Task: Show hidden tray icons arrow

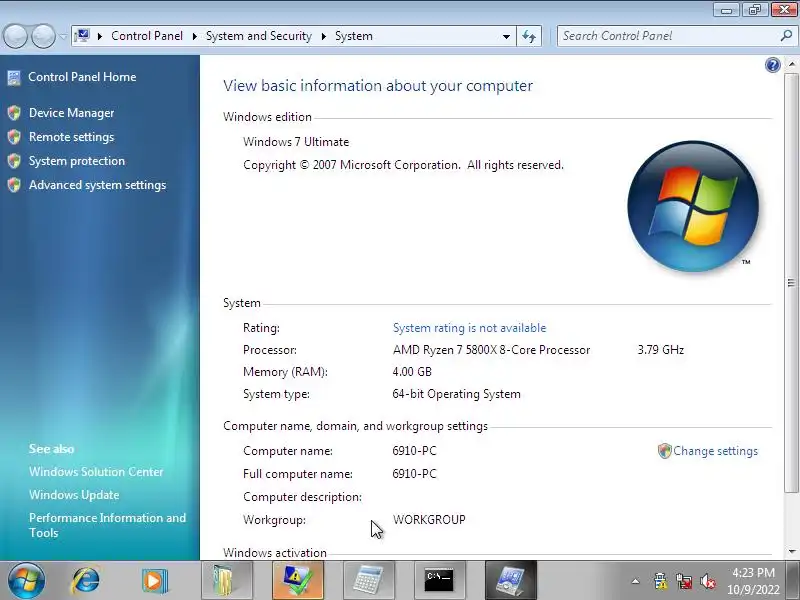Action: pos(635,581)
